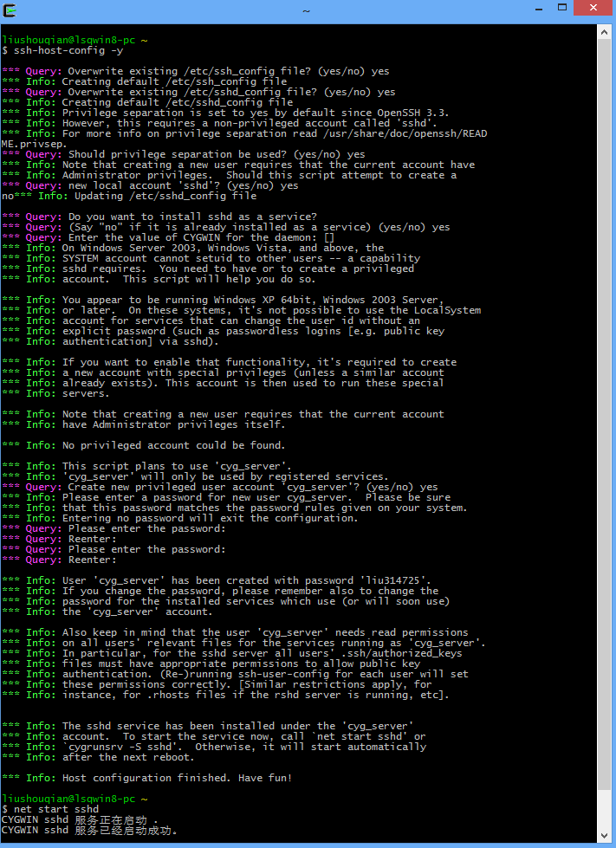The width and height of the screenshot is (616, 848).
Task: Click "User 'cyg_server' has been created" line
Action: click(x=217, y=580)
